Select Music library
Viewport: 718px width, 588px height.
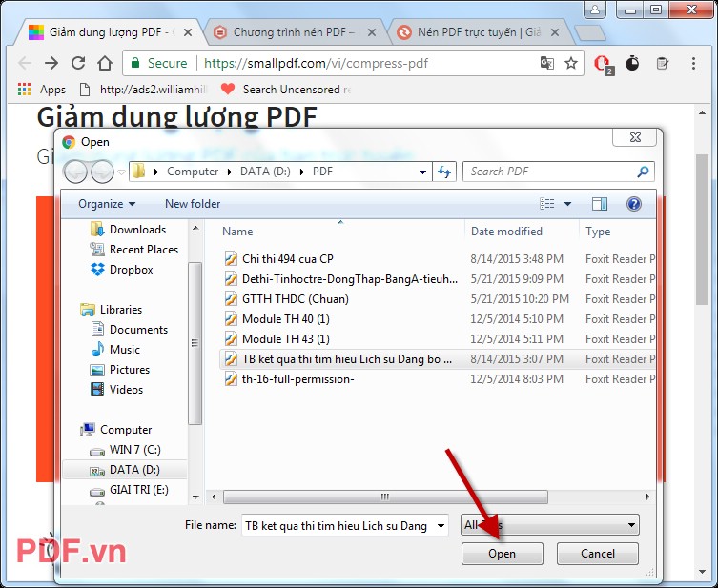coord(115,350)
